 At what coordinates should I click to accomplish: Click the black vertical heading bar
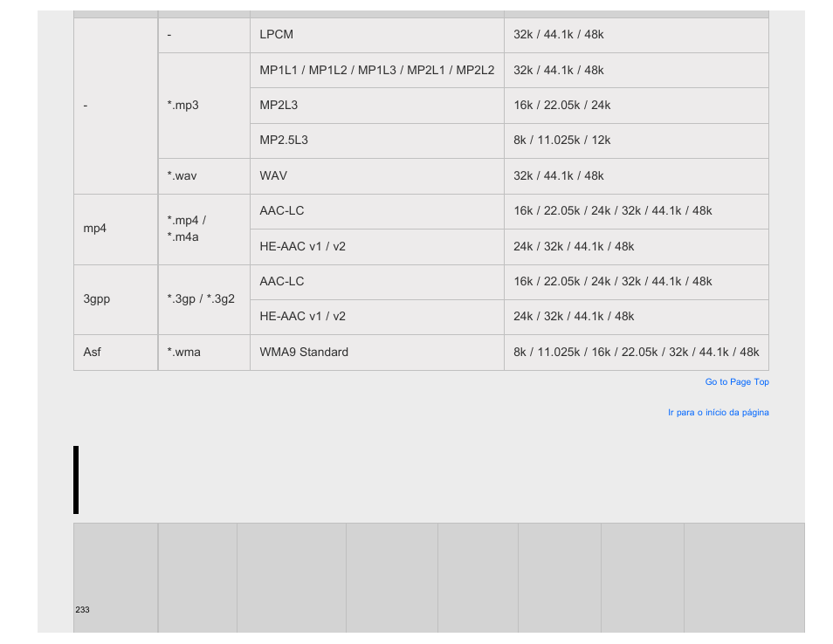pyautogui.click(x=76, y=480)
